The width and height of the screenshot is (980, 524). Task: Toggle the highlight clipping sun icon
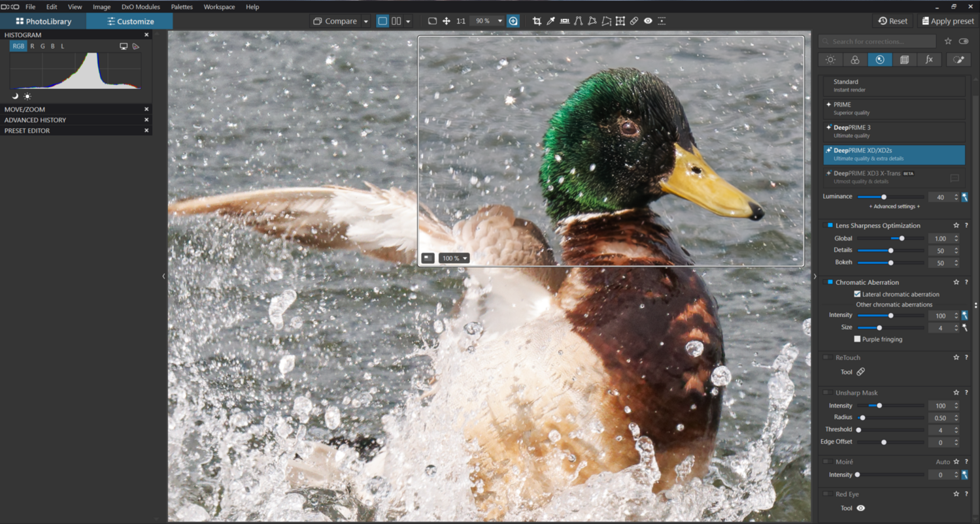pos(27,96)
